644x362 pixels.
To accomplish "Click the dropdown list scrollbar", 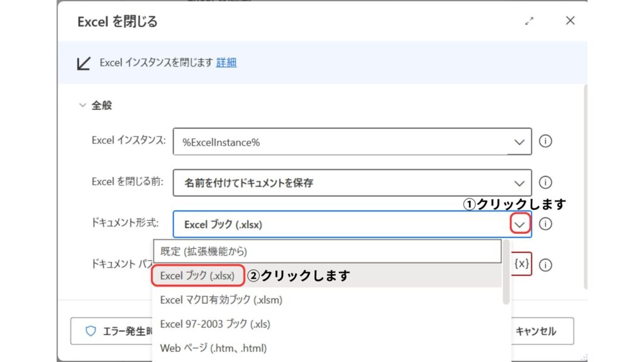I will point(506,273).
